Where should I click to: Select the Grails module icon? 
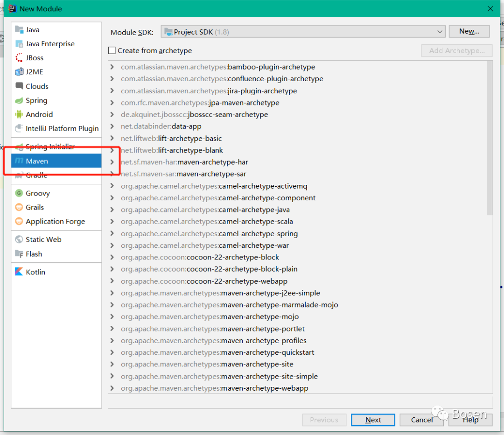(x=19, y=207)
